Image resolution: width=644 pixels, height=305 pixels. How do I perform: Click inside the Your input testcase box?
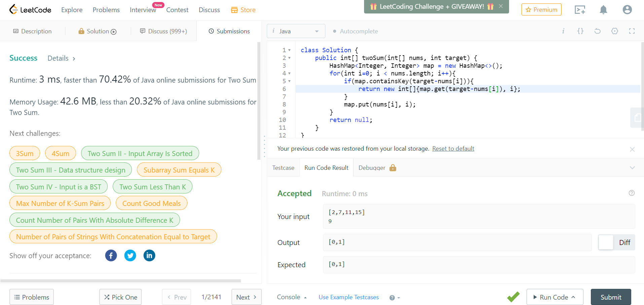click(x=479, y=216)
